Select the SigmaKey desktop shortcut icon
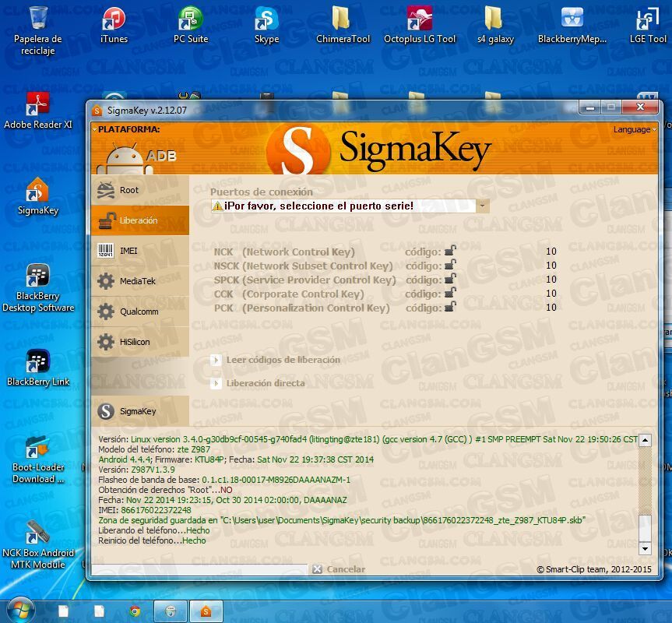Viewport: 672px width, 623px height. [x=38, y=196]
